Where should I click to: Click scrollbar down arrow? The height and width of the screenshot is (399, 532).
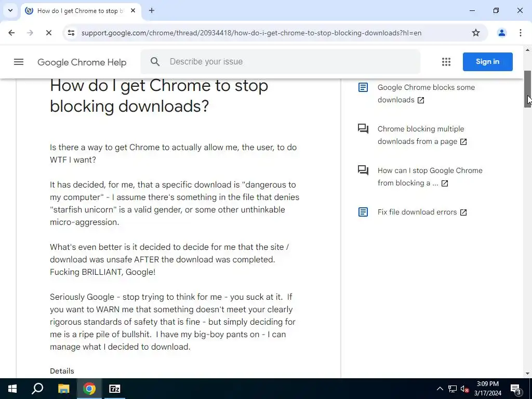point(527,374)
